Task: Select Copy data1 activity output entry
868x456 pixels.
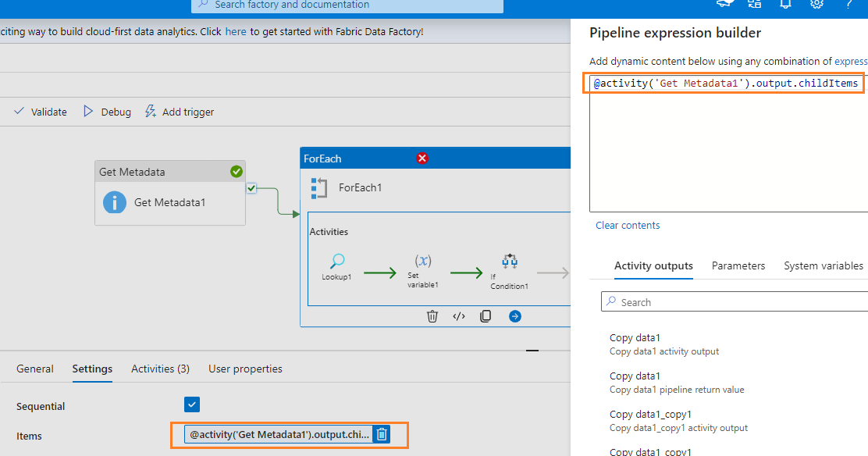Action: tap(663, 344)
